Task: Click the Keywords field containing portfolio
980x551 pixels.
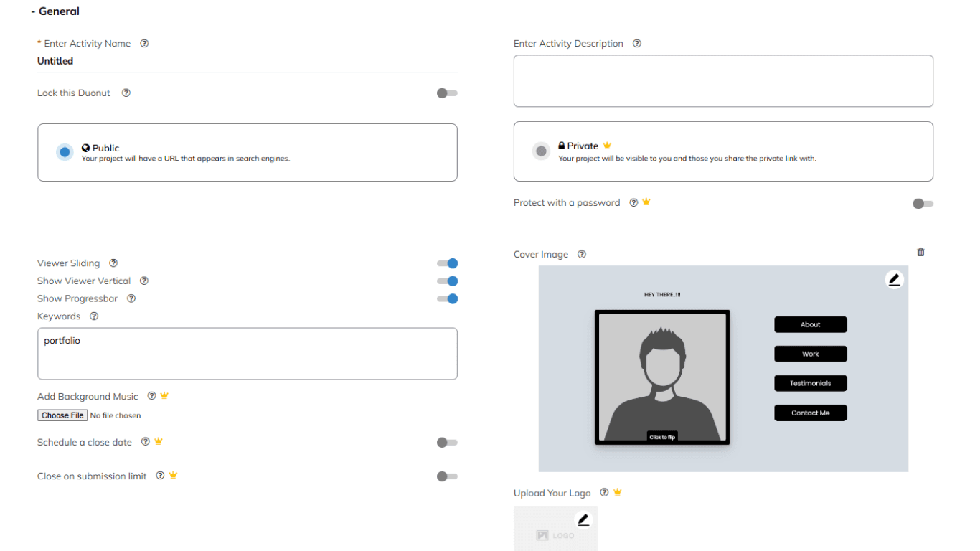Action: coord(247,353)
